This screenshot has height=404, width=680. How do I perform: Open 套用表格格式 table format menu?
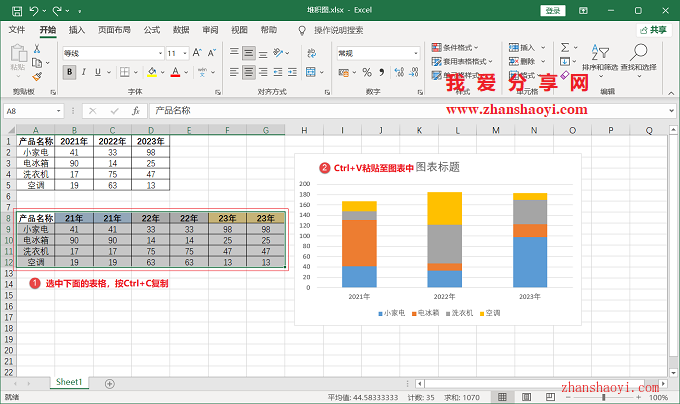coord(462,62)
